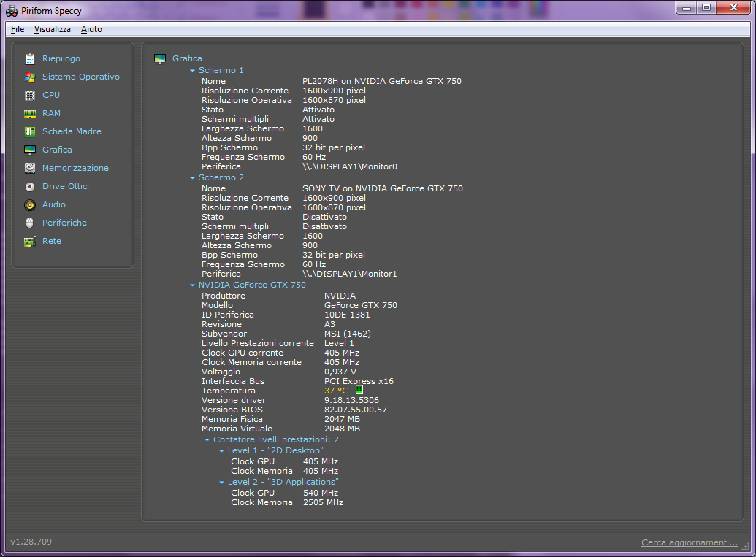Open the Periferiche label in the sidebar
Image resolution: width=756 pixels, height=557 pixels.
tap(64, 223)
